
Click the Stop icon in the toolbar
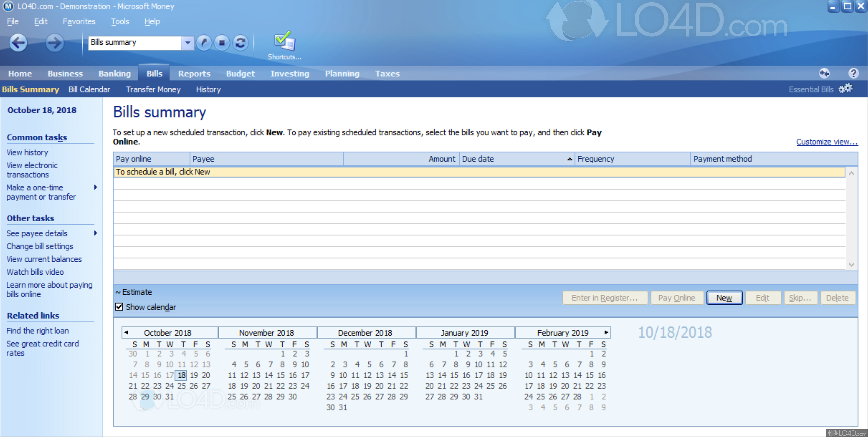(x=222, y=43)
